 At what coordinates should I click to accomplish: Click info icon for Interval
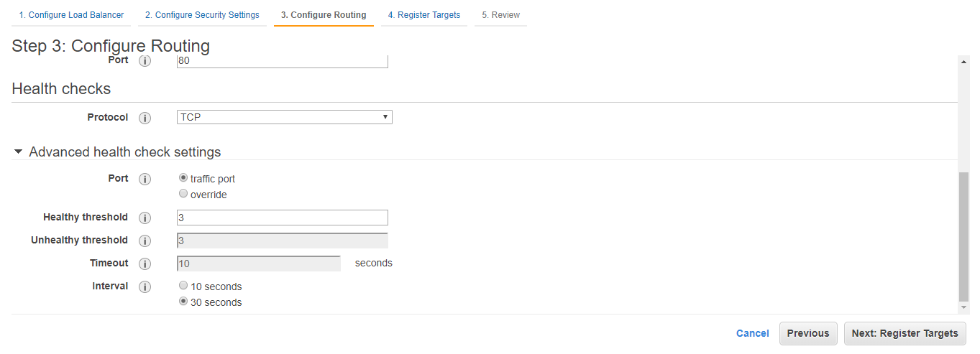145,287
